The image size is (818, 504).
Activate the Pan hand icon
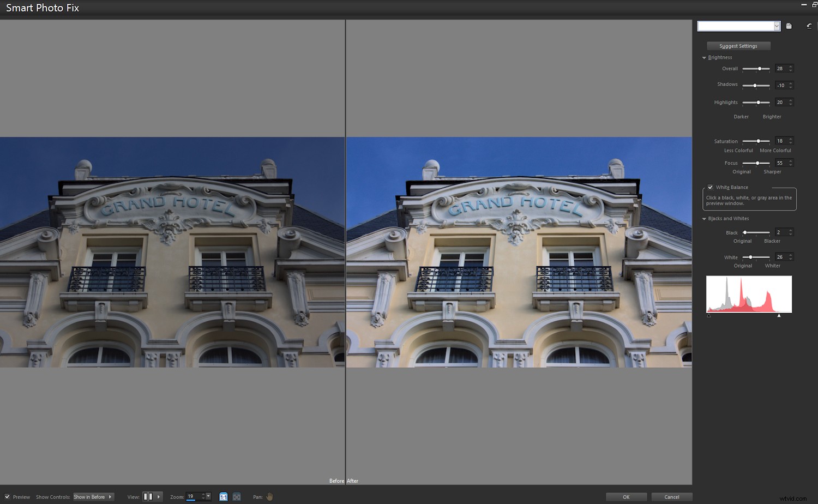tap(269, 497)
